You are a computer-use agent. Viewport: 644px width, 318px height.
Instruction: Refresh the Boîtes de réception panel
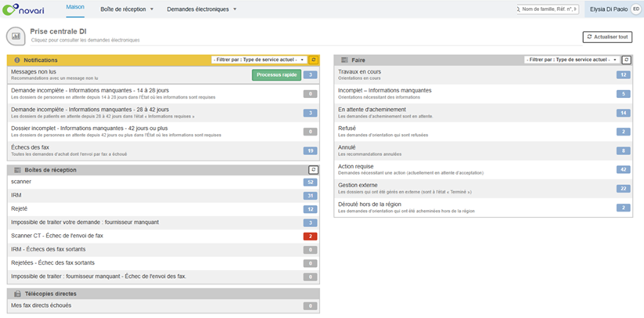[313, 170]
